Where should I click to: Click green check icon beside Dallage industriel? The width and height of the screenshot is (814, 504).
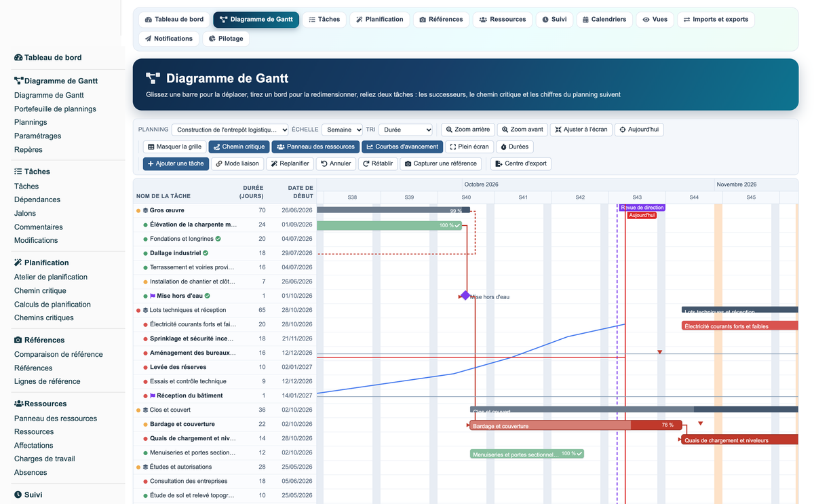click(x=206, y=253)
